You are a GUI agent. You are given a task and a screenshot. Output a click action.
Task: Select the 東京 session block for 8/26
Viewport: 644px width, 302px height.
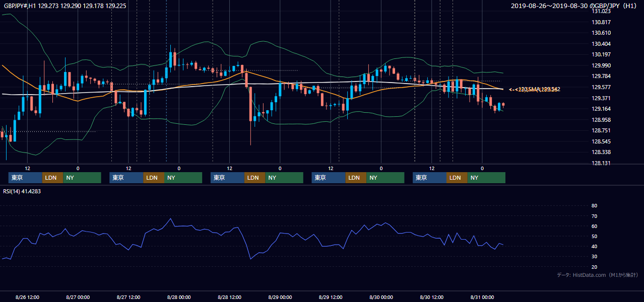pyautogui.click(x=25, y=178)
